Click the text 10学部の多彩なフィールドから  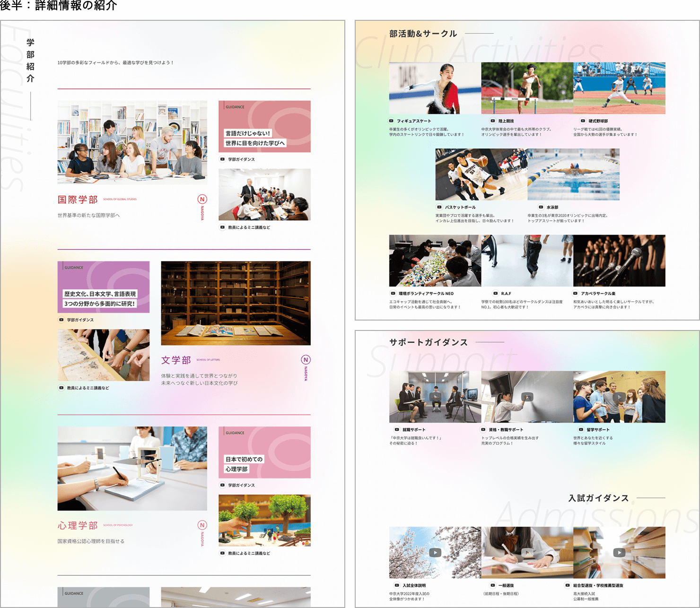[x=89, y=62]
